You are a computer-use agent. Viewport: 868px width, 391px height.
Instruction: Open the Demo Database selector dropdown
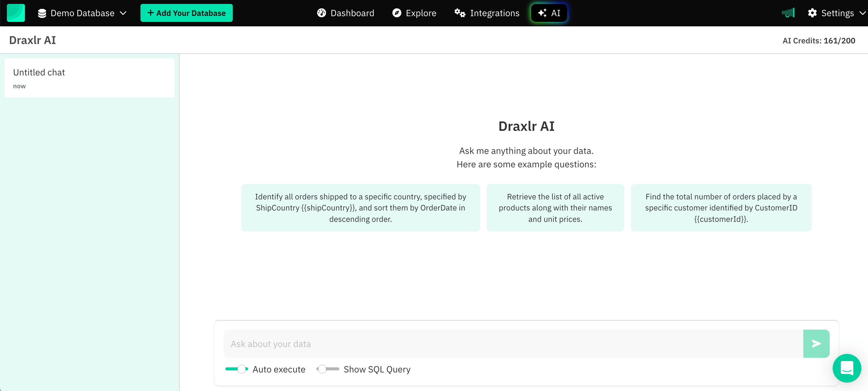coord(82,13)
